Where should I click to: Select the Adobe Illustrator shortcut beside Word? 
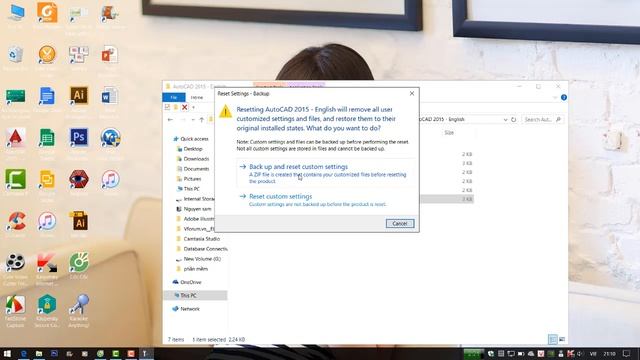point(79,100)
